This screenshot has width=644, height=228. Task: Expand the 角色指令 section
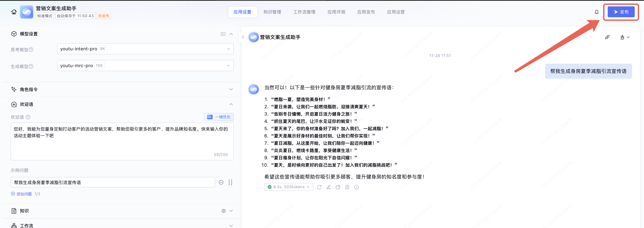pyautogui.click(x=231, y=89)
